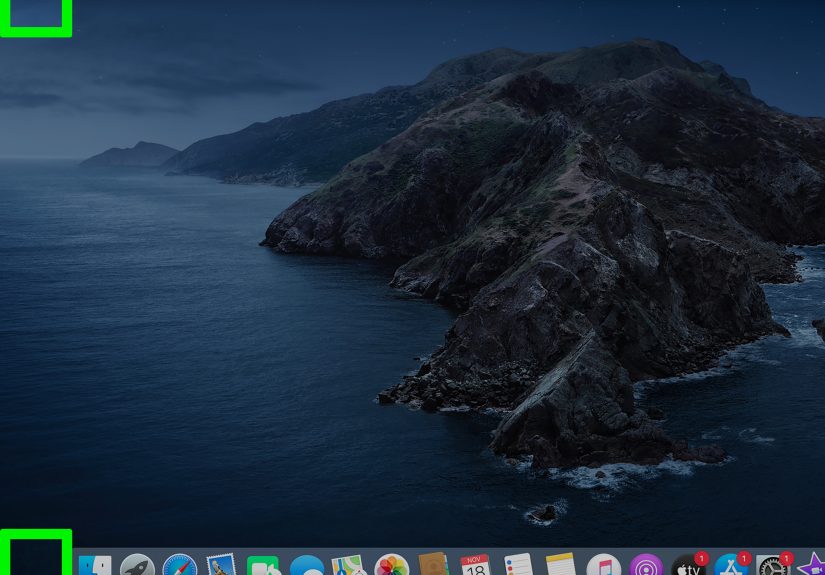Open Photos colorful flower icon in Dock

pos(391,565)
